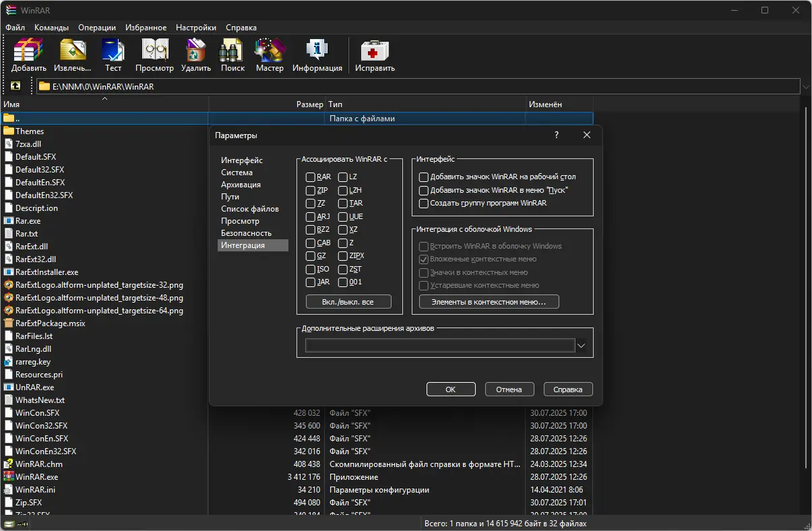Open the address bar path dropdown arrow
Screen dimensions: 812x531
click(x=805, y=86)
